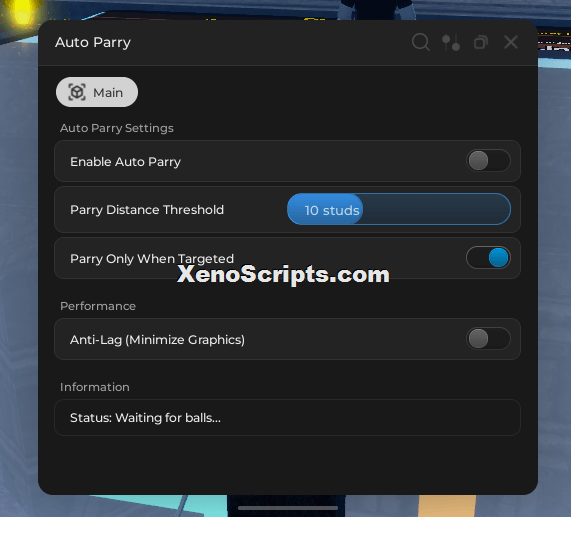Close the Auto Parry window

click(511, 42)
